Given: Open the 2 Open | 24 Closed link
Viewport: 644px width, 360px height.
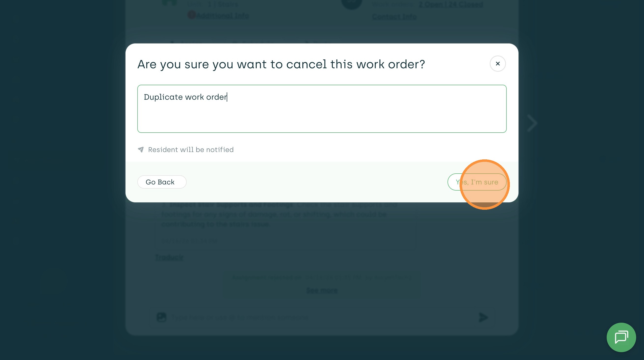Looking at the screenshot, I should [x=451, y=4].
